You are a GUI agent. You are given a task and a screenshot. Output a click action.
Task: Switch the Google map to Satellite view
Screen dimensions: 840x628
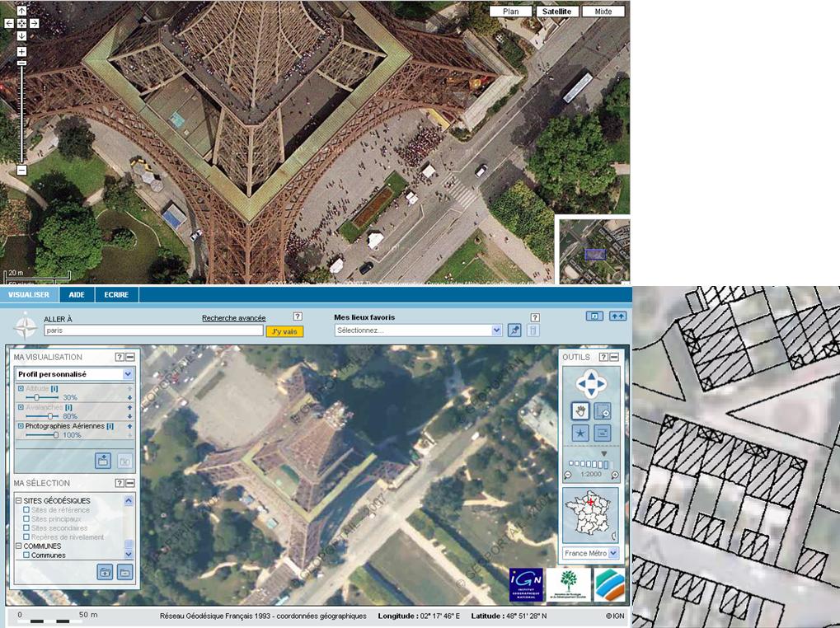click(x=556, y=12)
